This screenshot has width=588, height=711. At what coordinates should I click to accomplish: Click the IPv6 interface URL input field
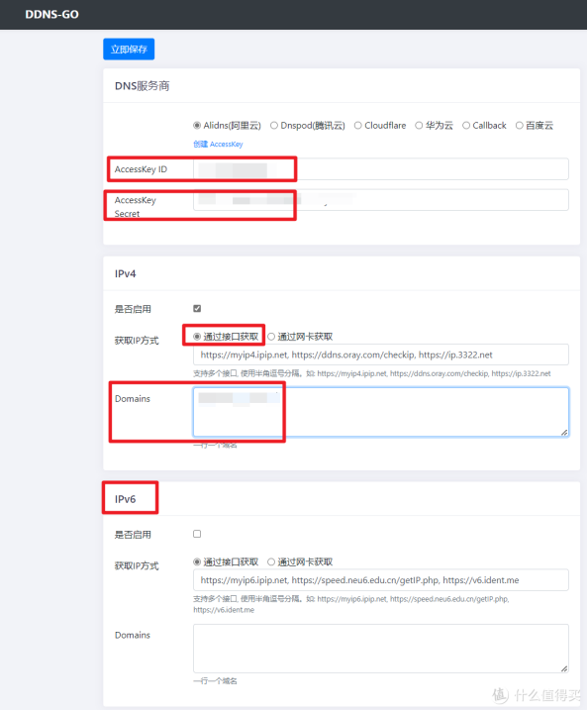pyautogui.click(x=381, y=580)
